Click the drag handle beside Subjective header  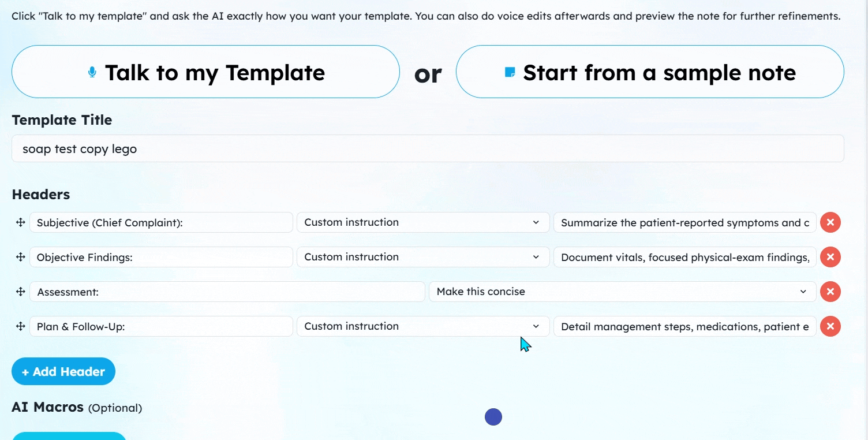[20, 222]
